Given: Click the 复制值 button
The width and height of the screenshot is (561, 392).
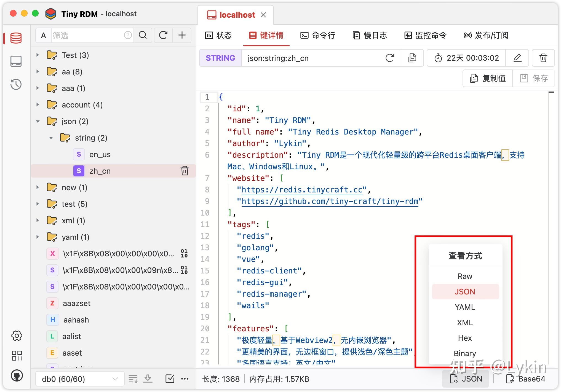Looking at the screenshot, I should click(x=488, y=78).
